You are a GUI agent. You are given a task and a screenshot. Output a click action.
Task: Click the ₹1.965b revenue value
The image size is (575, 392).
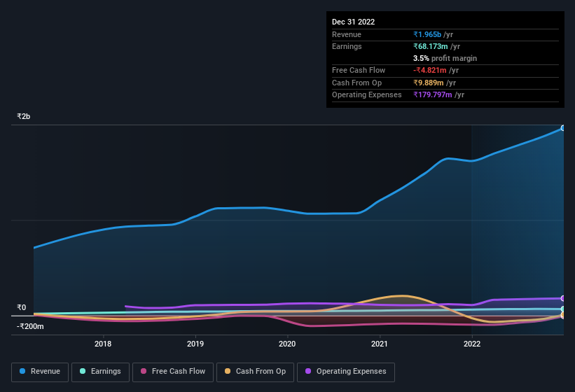pyautogui.click(x=427, y=34)
